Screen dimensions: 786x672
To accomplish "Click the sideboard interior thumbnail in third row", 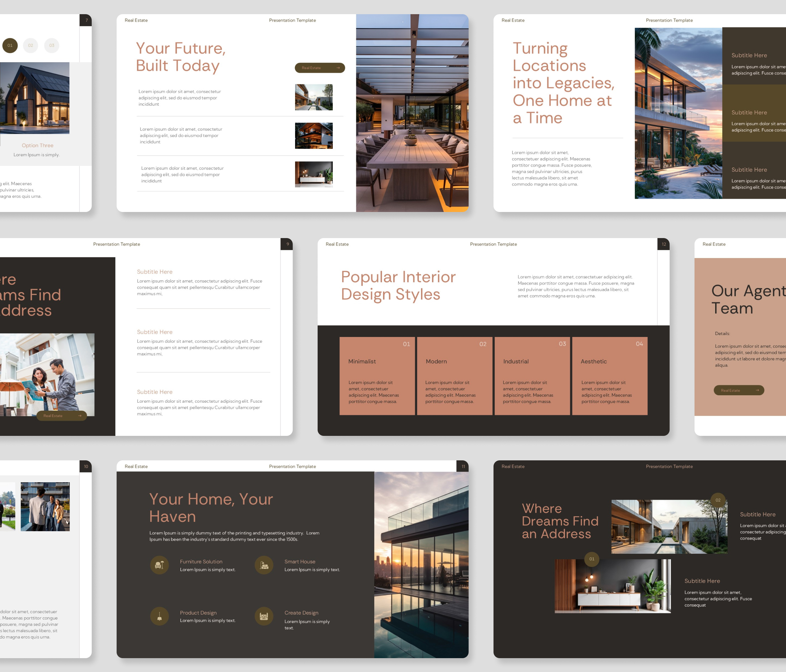I will 314,174.
